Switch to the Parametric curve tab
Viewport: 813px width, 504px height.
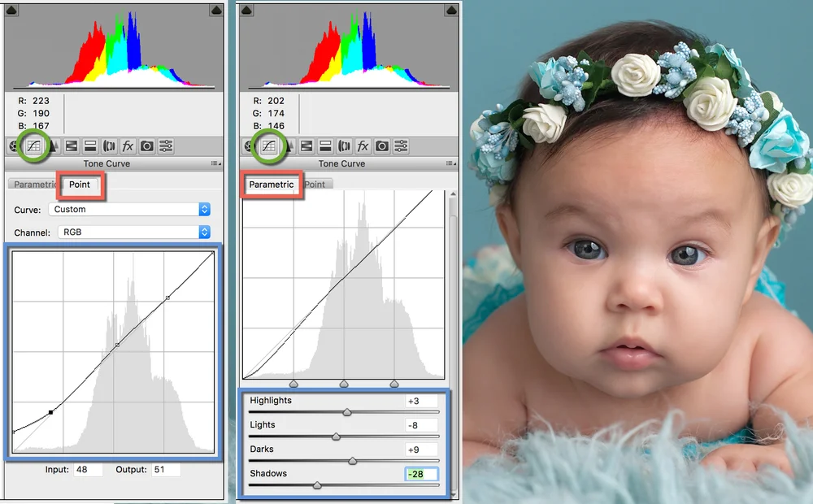[271, 185]
